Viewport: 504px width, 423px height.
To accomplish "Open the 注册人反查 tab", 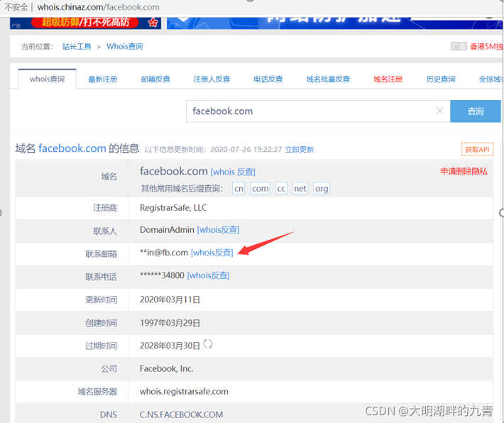I will click(212, 79).
